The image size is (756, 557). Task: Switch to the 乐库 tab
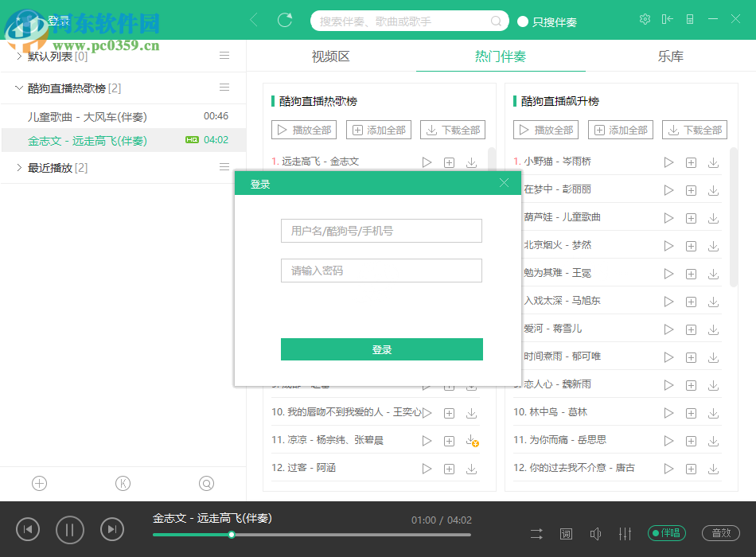[x=671, y=56]
